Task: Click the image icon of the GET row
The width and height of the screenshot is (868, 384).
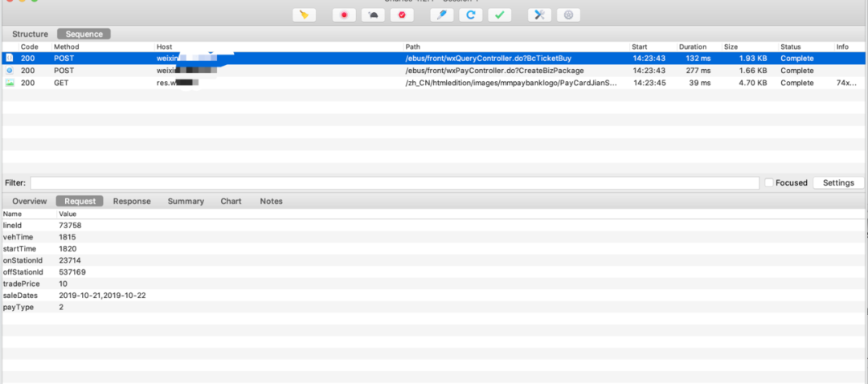Action: tap(10, 83)
